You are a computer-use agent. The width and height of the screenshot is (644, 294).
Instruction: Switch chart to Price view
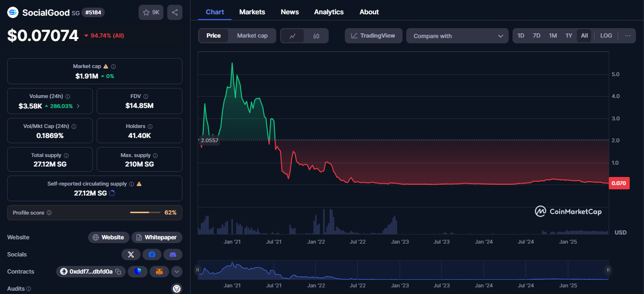[x=213, y=36]
